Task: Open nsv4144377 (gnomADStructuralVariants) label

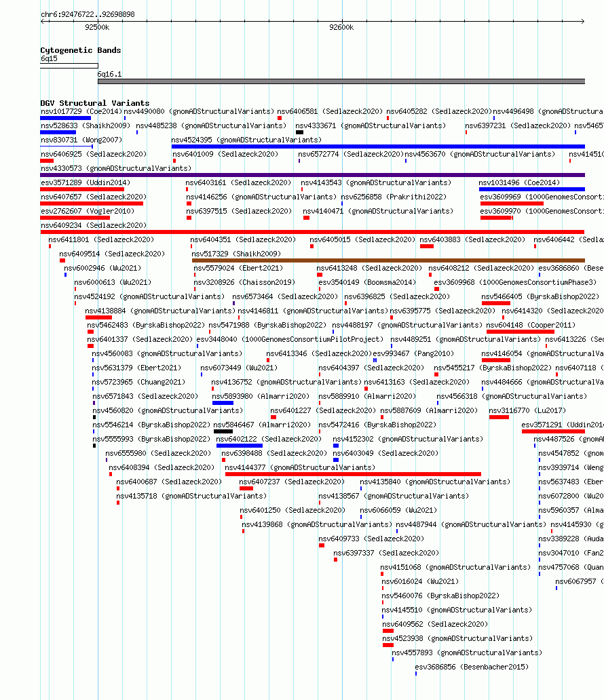Action: (x=300, y=467)
